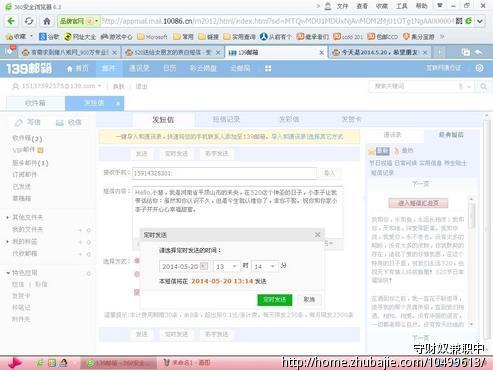This screenshot has height=370, width=493.
Task: Expand the 其他文件夹 tree node
Action: click(x=8, y=217)
